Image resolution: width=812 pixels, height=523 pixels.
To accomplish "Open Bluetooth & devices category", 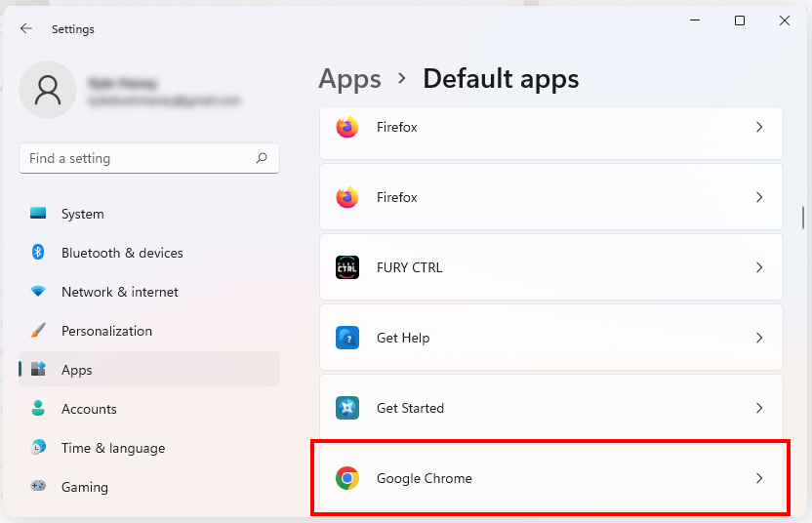I will pos(149,253).
